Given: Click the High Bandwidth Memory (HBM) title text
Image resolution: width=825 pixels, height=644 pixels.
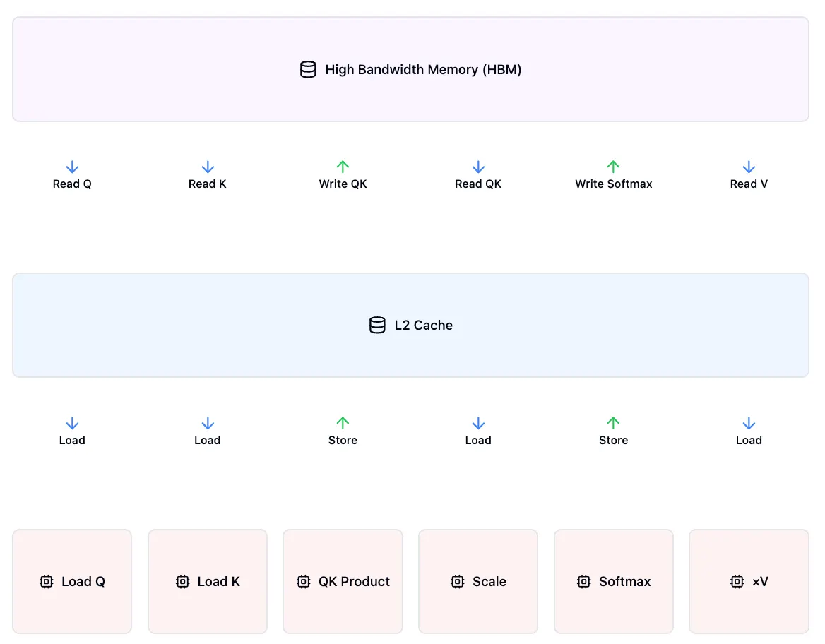Looking at the screenshot, I should pos(423,70).
